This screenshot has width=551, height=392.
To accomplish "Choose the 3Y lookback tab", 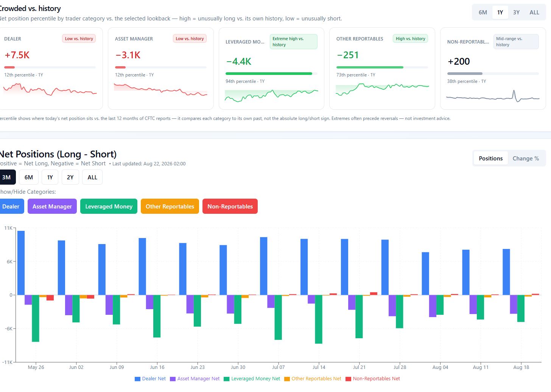I will click(516, 12).
